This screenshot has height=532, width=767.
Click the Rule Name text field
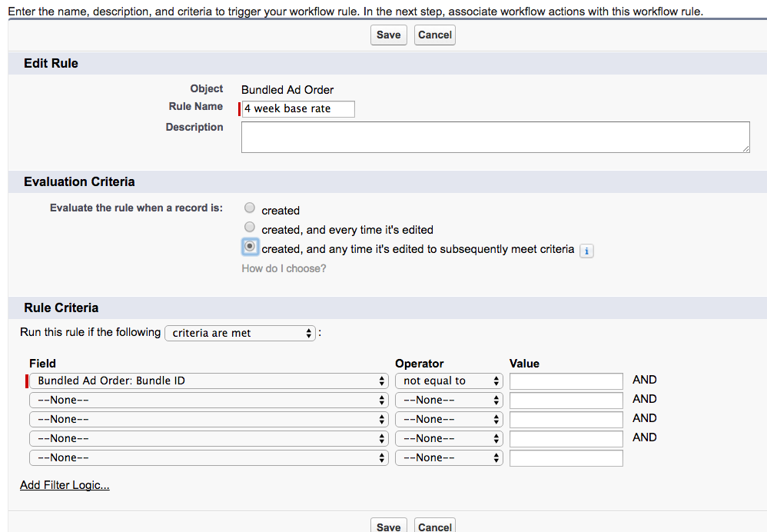(x=297, y=109)
